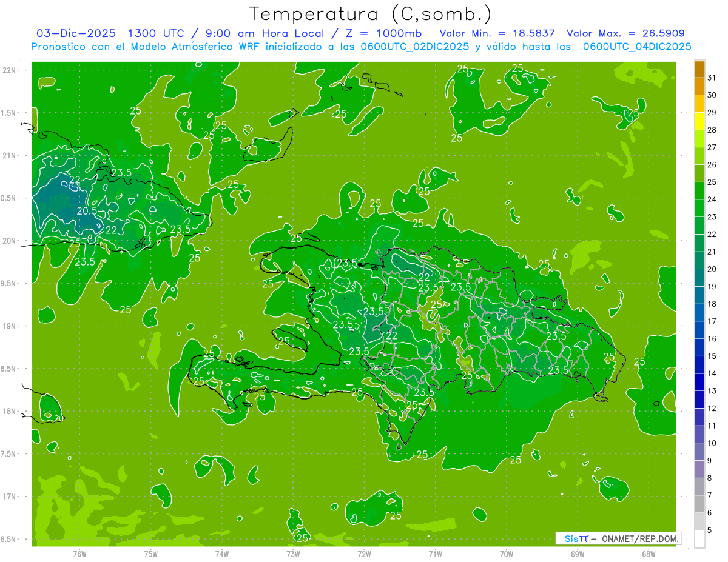Viewport: 728px width, 562px height.
Task: Select the teal color bar segment between 19 and 20
Action: (699, 278)
